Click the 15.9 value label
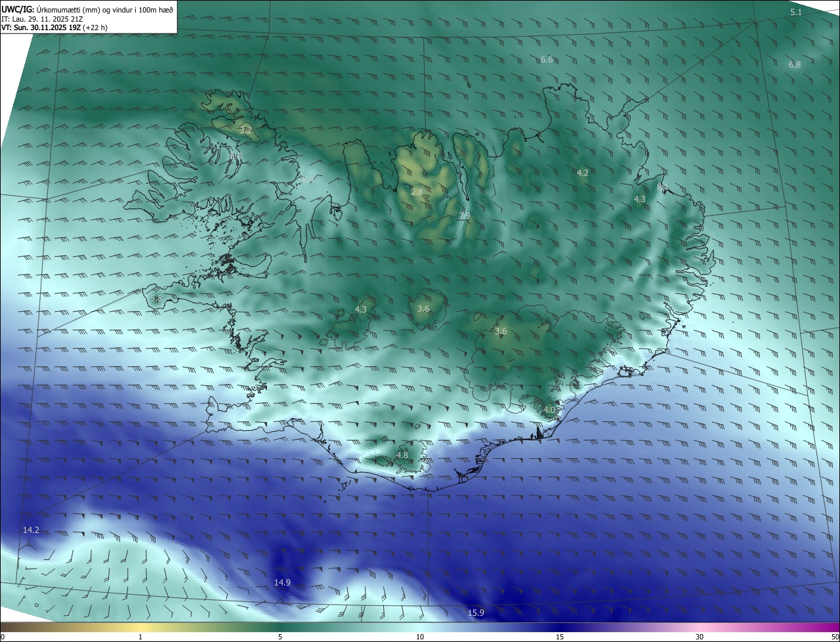The image size is (840, 642). 476,613
